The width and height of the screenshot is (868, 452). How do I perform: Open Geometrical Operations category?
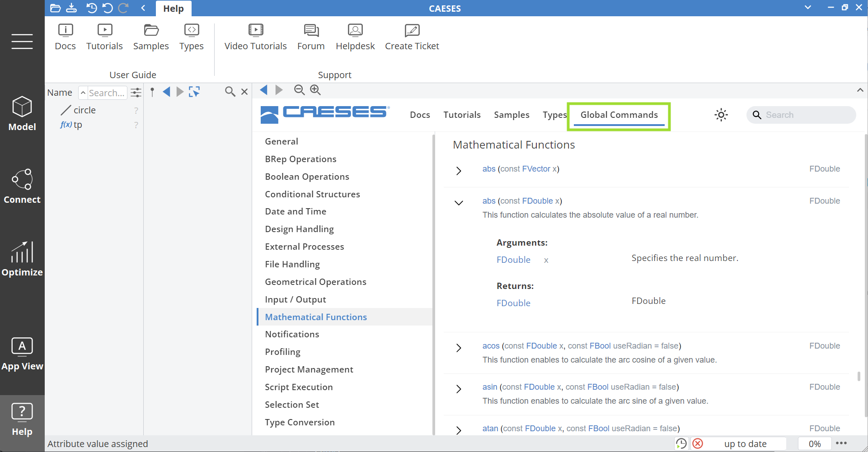pyautogui.click(x=315, y=282)
